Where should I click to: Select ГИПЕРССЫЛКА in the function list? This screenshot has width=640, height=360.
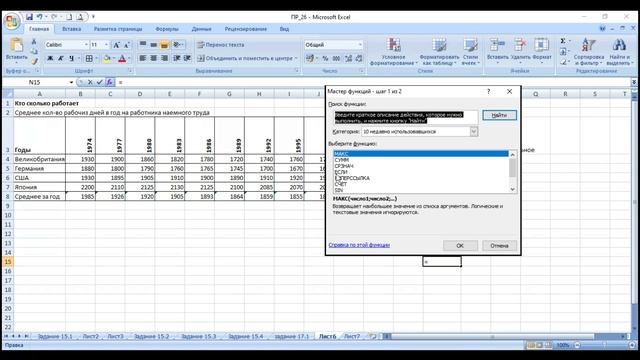pos(421,178)
